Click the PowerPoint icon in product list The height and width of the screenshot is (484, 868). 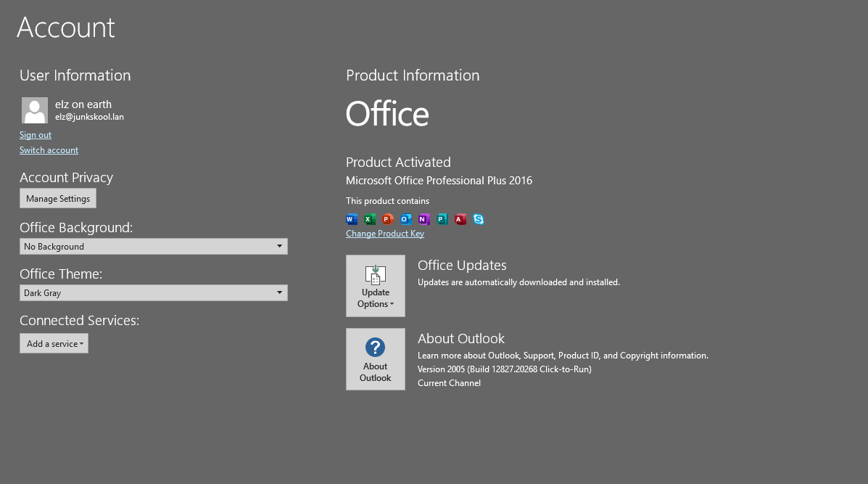tap(388, 219)
